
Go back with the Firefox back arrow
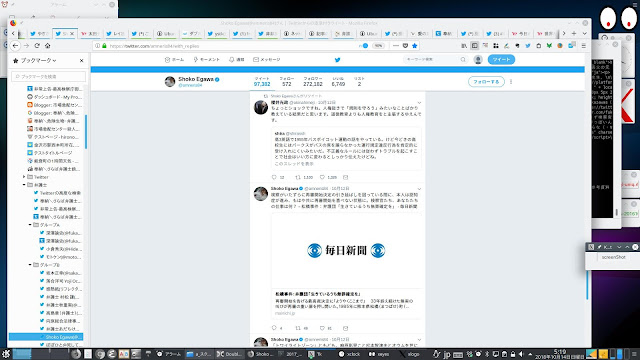coord(15,46)
